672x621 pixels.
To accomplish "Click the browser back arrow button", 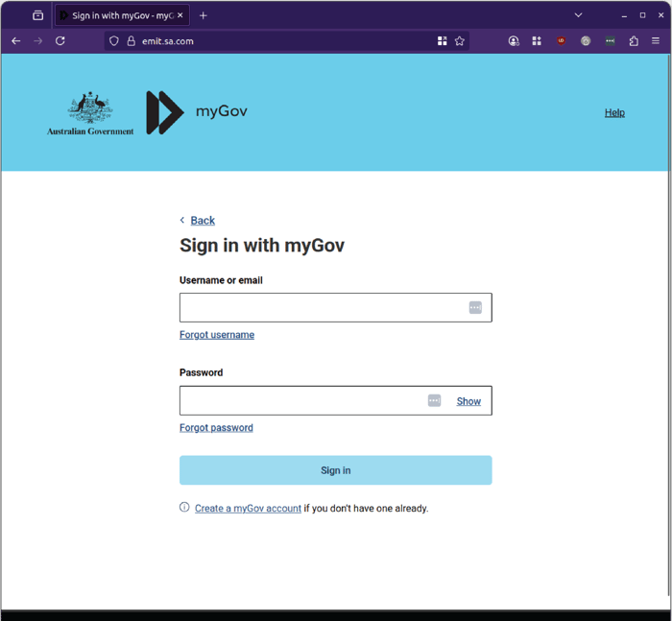I will click(16, 41).
